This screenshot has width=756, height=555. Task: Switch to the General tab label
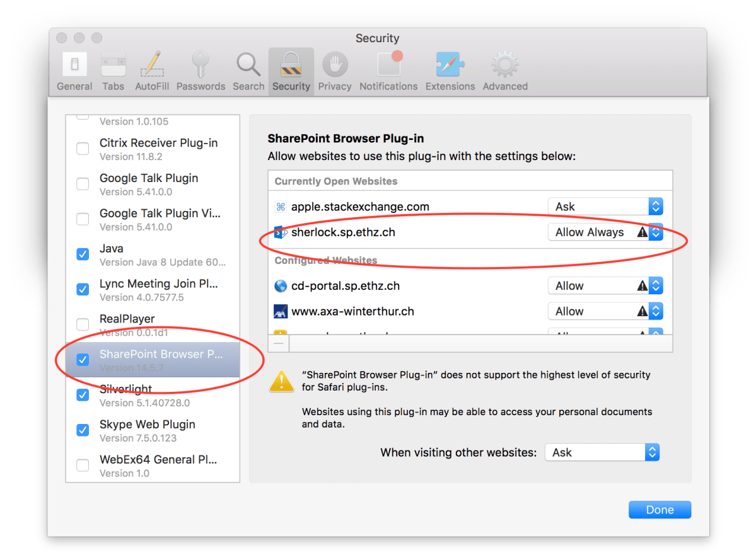tap(74, 86)
